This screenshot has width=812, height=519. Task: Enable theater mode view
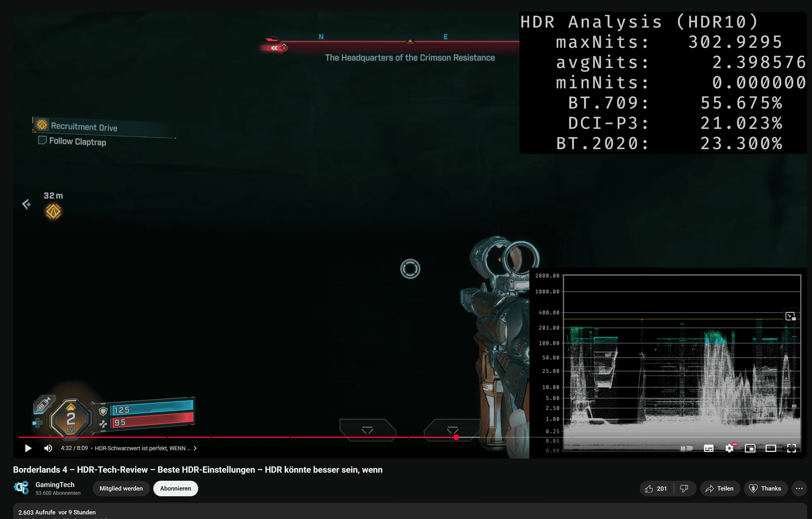(x=771, y=448)
